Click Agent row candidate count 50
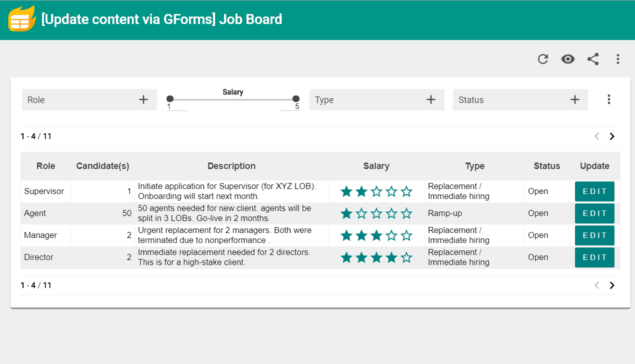The width and height of the screenshot is (635, 364). pyautogui.click(x=126, y=213)
